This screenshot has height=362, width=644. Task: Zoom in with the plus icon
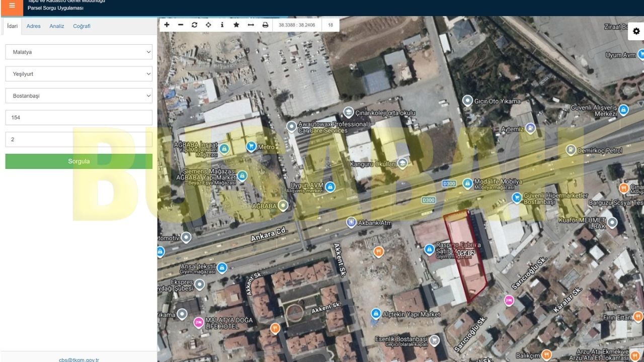tap(167, 25)
